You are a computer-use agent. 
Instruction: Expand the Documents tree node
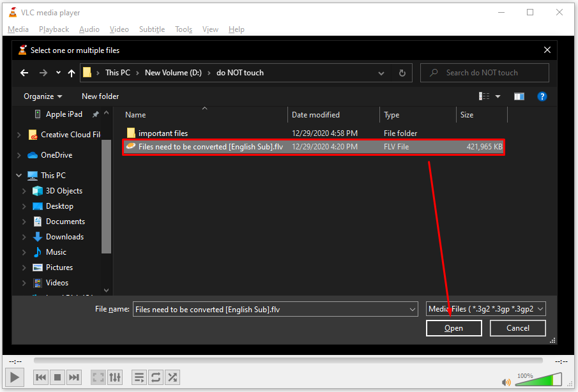click(24, 222)
